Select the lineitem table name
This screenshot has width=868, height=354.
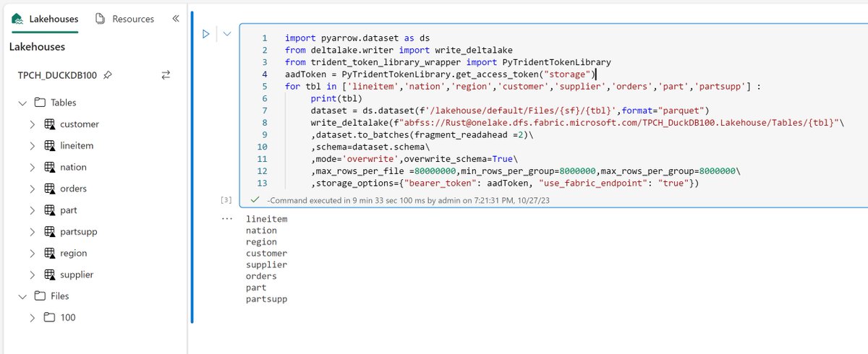pos(77,146)
